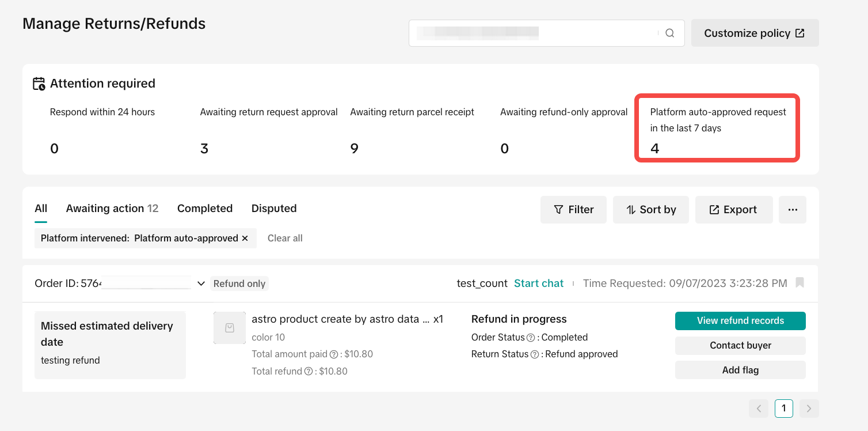
Task: Click the Contact buyer button
Action: tap(740, 346)
